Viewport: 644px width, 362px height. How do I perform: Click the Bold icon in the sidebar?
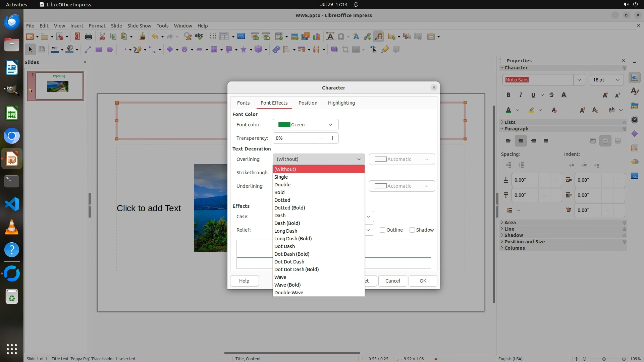tap(508, 95)
